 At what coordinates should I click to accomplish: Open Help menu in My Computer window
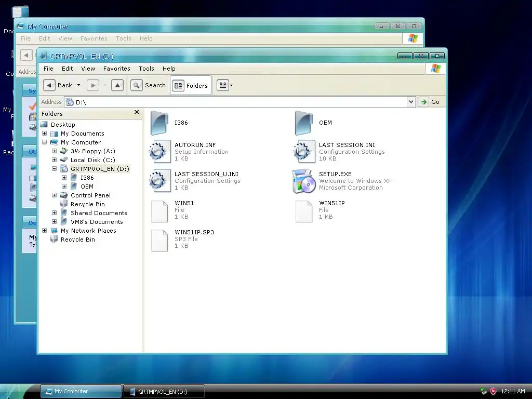[x=146, y=38]
